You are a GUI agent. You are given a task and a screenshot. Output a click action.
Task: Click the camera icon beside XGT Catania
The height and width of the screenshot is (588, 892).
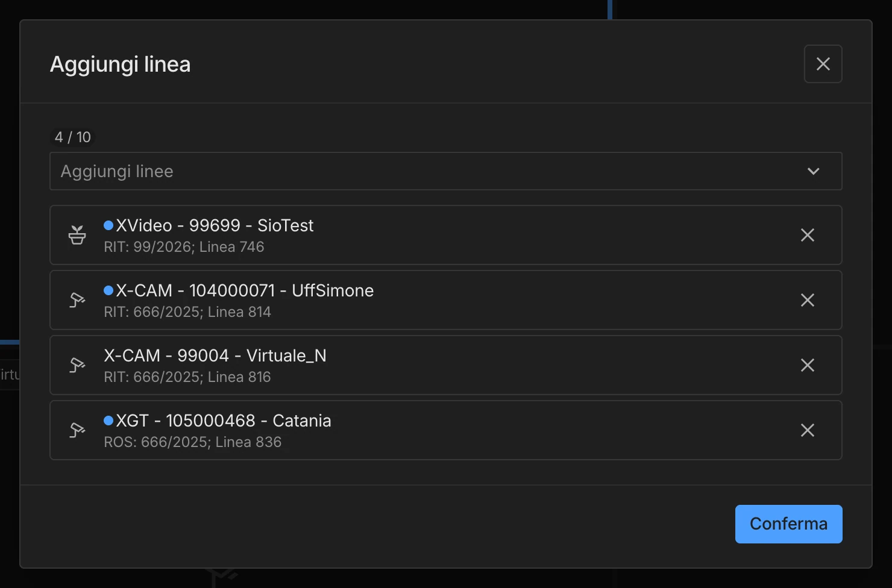tap(77, 430)
